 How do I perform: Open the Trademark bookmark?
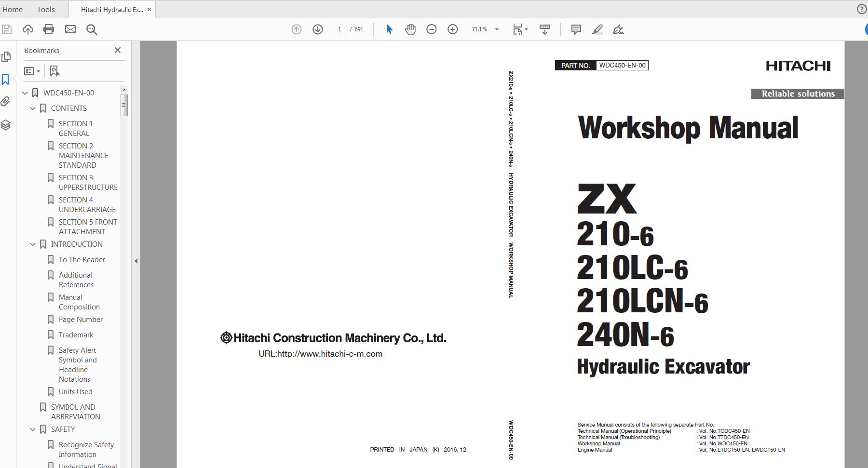[76, 334]
